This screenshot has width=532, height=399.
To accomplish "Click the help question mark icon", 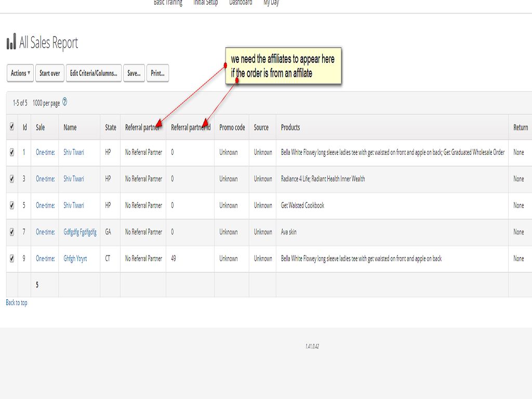I will tap(65, 102).
